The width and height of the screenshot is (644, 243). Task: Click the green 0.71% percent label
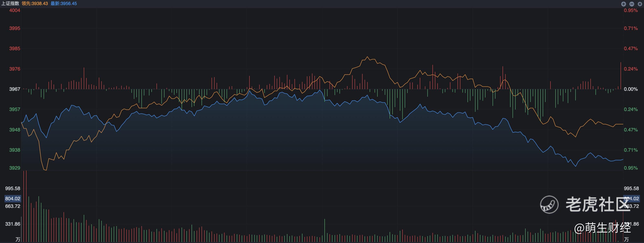point(631,150)
